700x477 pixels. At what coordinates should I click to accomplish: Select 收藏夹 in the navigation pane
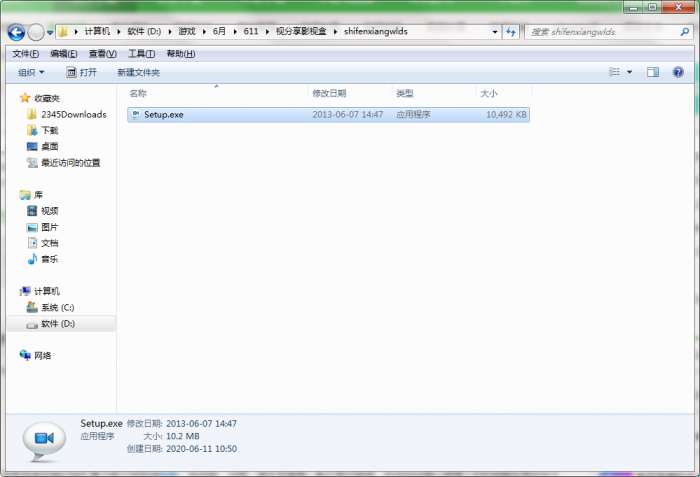47,98
